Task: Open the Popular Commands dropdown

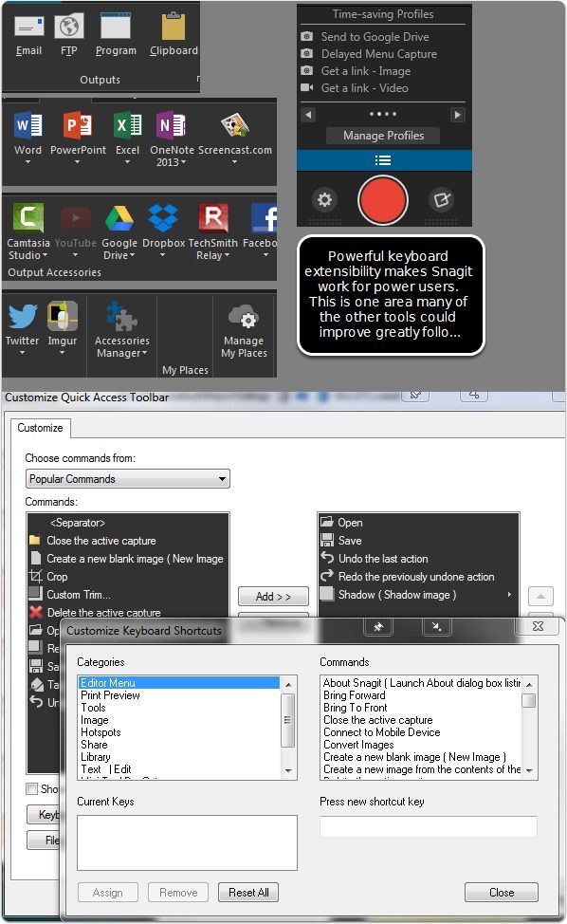Action: point(128,478)
